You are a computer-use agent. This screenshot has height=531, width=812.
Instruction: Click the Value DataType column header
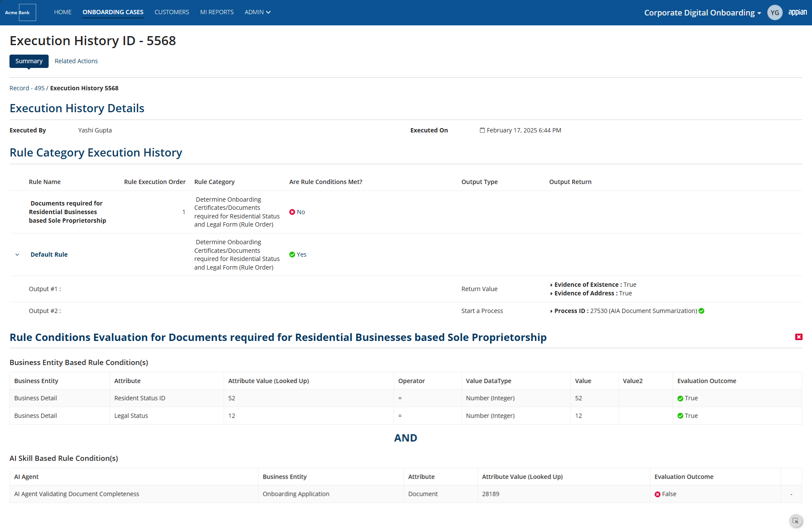(x=488, y=381)
